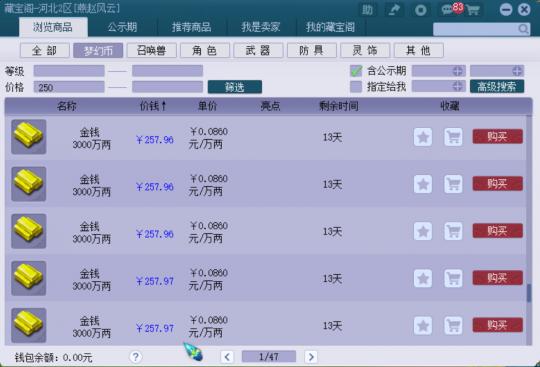Select the 梦幻币 category
Viewport: 540px width, 367px height.
click(x=98, y=51)
